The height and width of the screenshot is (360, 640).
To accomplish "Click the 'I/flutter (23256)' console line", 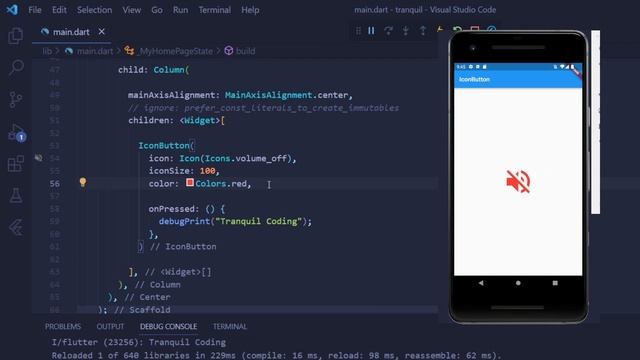I will point(139,342).
